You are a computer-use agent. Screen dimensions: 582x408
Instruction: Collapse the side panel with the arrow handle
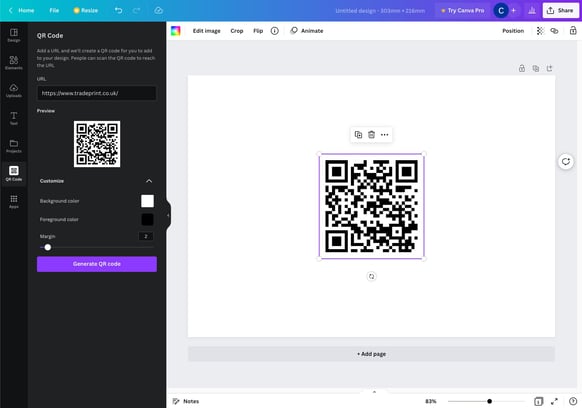[168, 215]
